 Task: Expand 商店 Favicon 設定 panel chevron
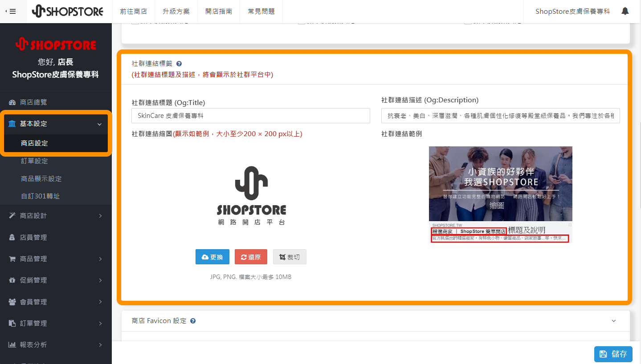click(614, 321)
